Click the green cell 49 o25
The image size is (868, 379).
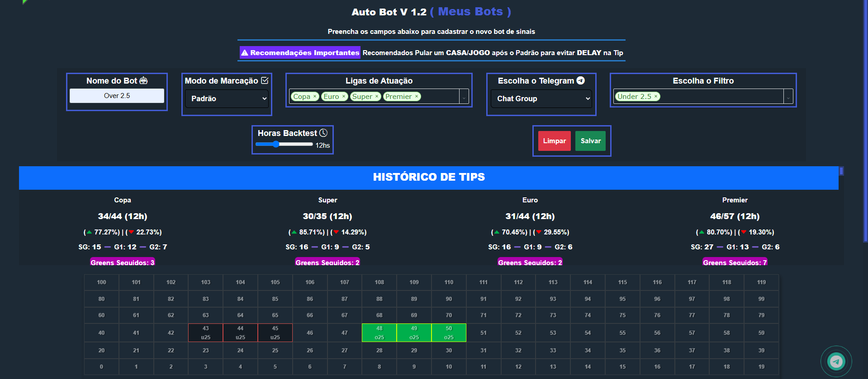point(414,332)
